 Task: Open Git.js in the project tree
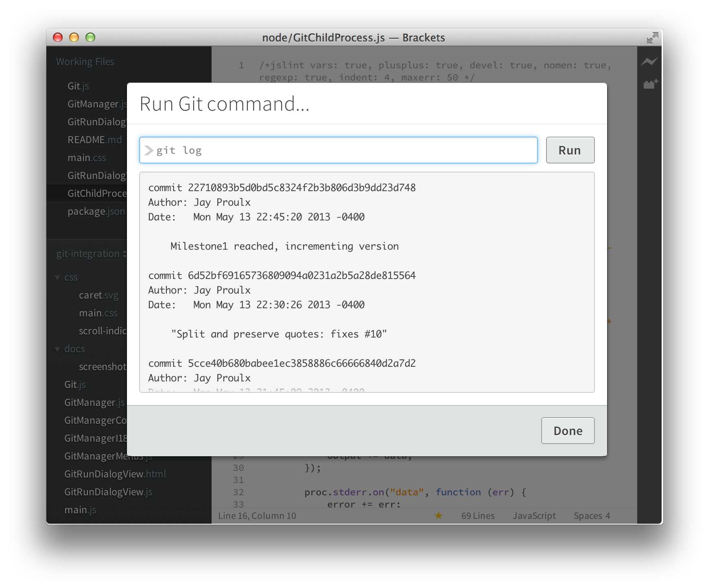coord(75,385)
